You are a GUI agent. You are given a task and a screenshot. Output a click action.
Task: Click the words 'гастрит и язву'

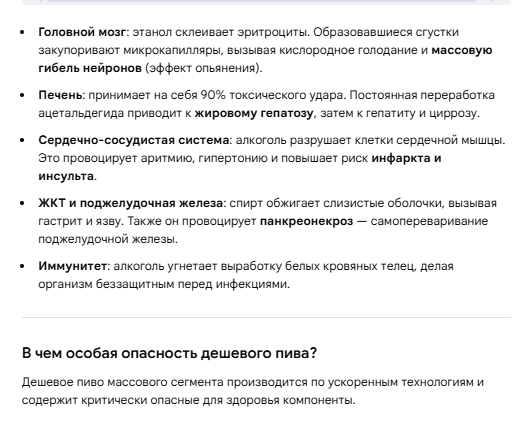(x=79, y=221)
